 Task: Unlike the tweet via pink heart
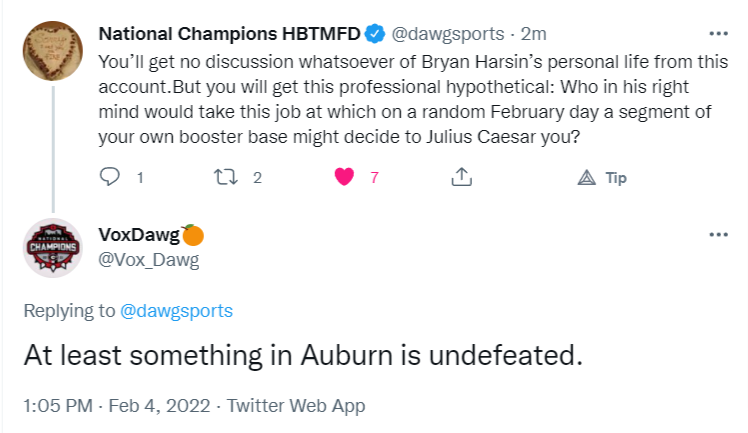tap(344, 178)
